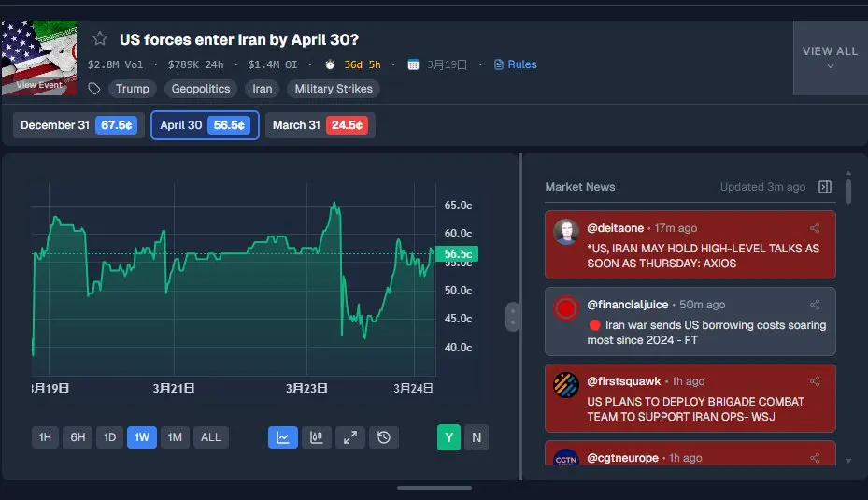Select the 1M timeframe range
Image resolution: width=868 pixels, height=500 pixels.
[175, 437]
